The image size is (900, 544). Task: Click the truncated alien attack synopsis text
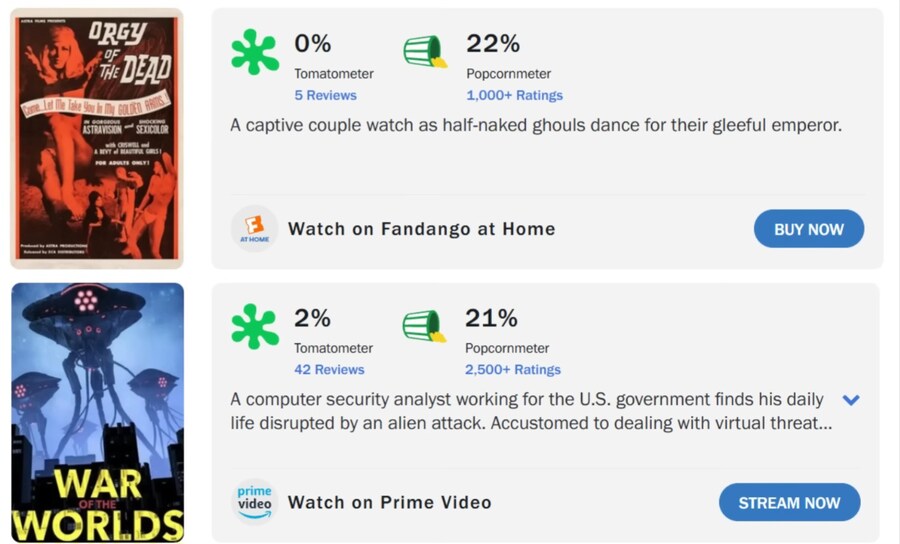coord(531,411)
